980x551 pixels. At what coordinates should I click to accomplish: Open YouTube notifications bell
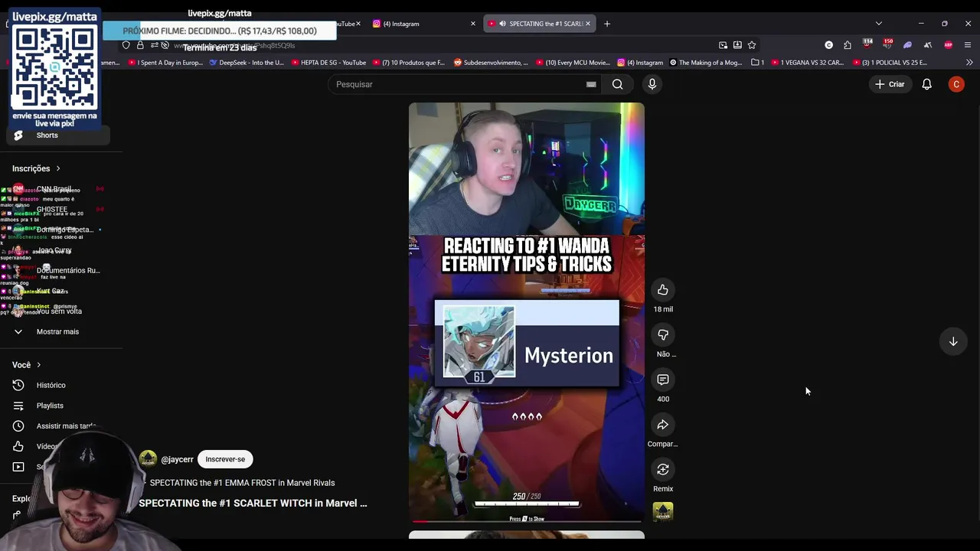tap(927, 84)
